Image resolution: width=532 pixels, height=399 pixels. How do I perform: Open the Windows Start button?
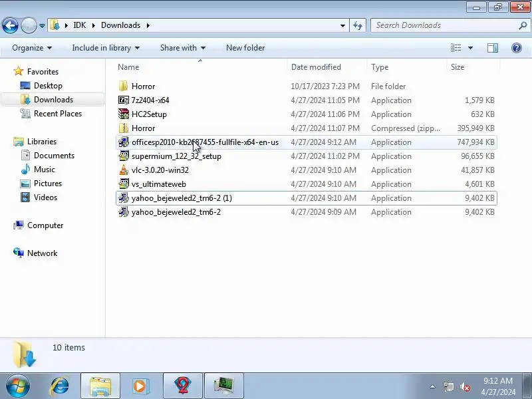point(17,386)
